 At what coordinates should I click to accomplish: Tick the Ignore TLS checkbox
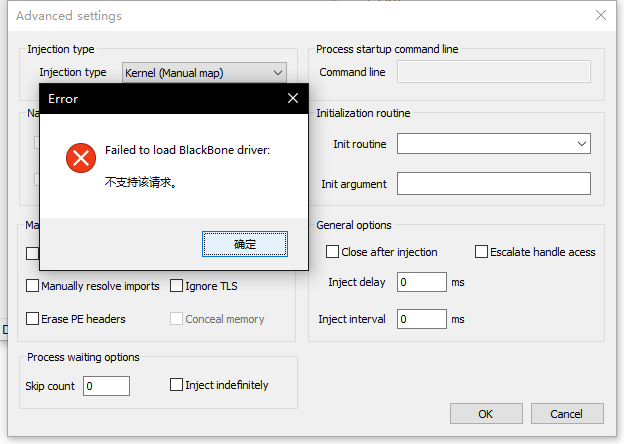pyautogui.click(x=177, y=286)
